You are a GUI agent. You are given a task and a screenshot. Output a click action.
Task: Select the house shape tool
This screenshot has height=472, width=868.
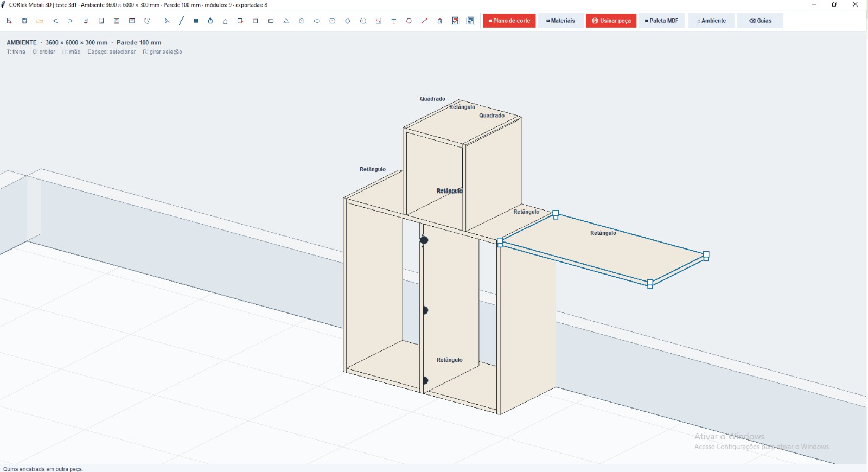coord(225,21)
